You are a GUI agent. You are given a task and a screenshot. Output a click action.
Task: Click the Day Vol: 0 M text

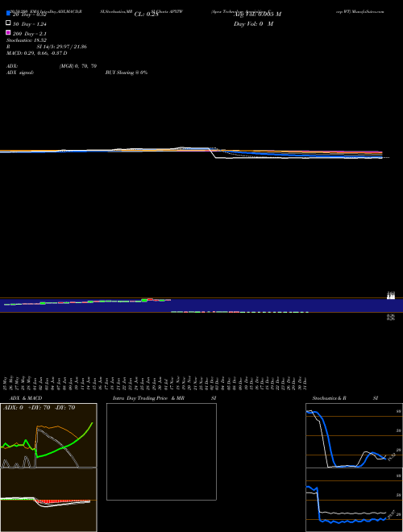click(253, 23)
